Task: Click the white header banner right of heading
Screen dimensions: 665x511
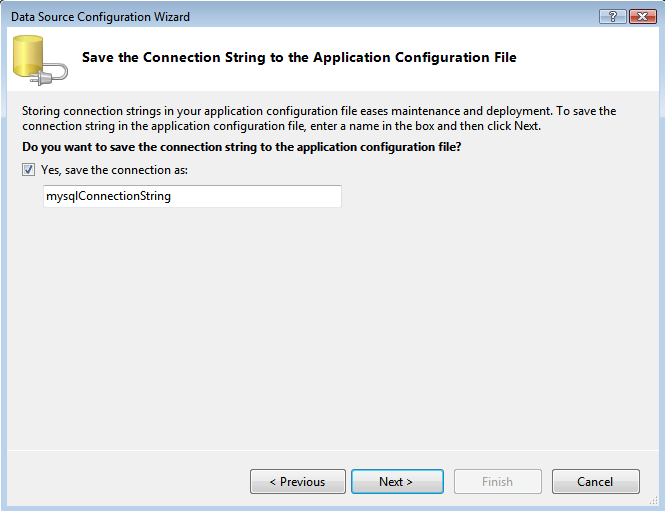Action: (x=590, y=58)
